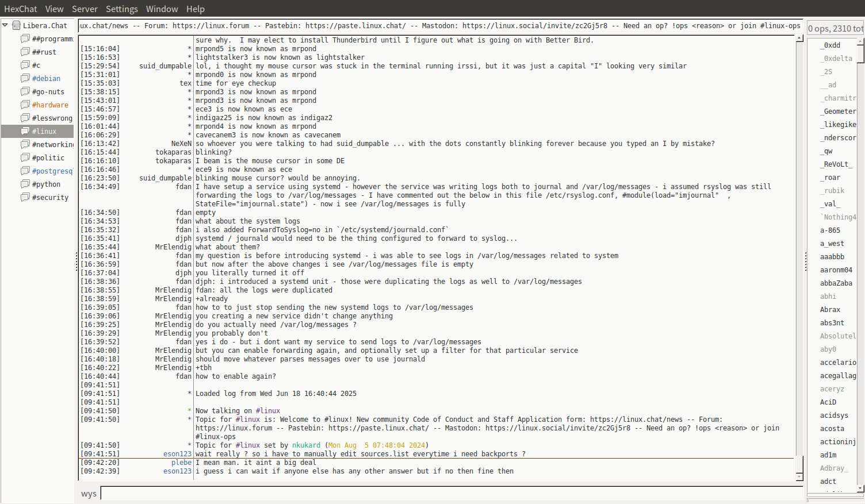Viewport: 865px width, 504px height.
Task: Click the #security channel icon
Action: 25,197
